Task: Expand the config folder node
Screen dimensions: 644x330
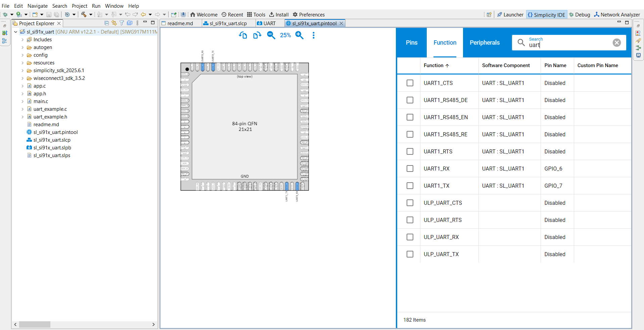Action: (22, 55)
